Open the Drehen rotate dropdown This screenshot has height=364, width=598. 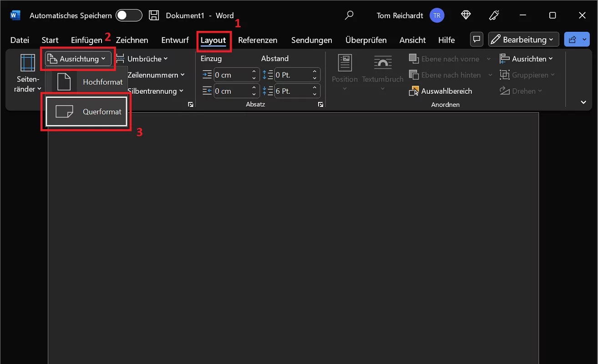pyautogui.click(x=521, y=91)
